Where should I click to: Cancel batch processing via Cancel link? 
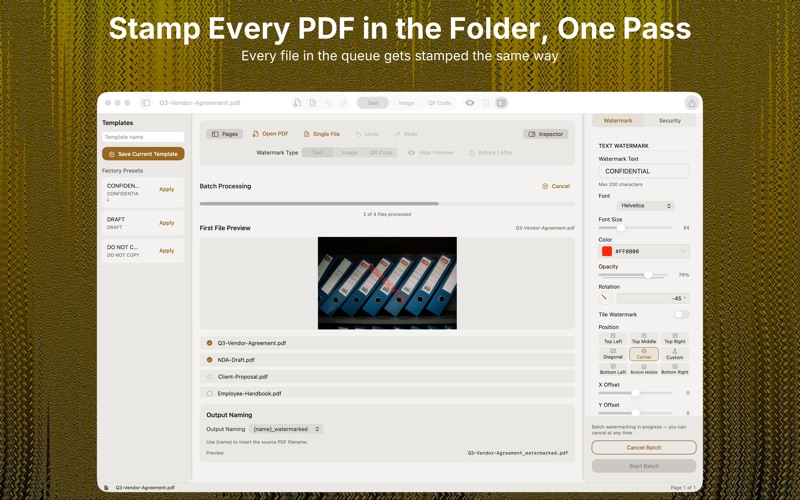(x=556, y=186)
